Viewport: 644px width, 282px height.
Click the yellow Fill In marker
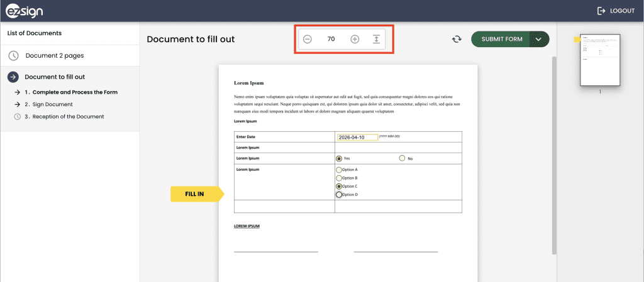[196, 194]
